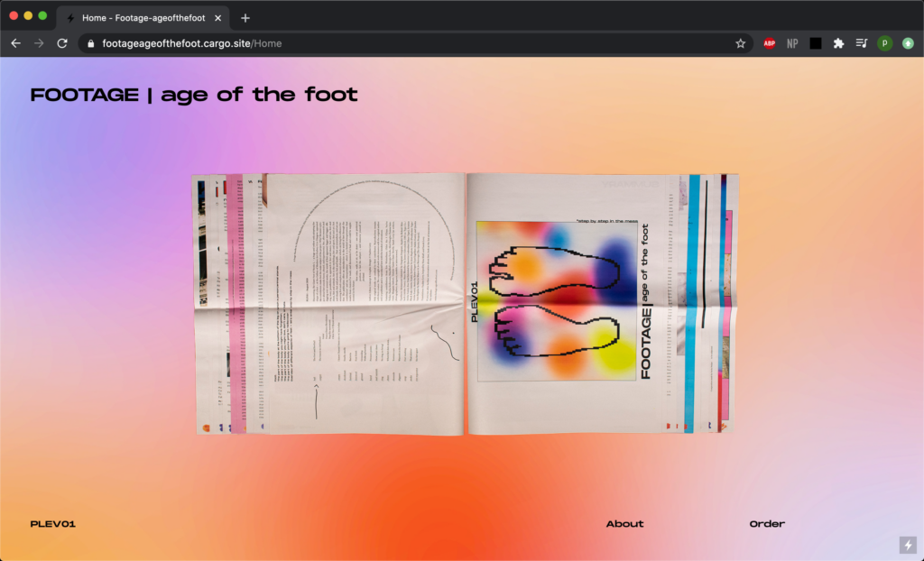Open the media controls queue icon
This screenshot has width=924, height=561.
[862, 43]
